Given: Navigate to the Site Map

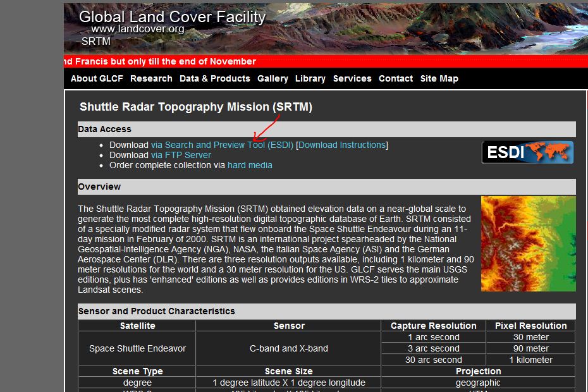Looking at the screenshot, I should (439, 78).
